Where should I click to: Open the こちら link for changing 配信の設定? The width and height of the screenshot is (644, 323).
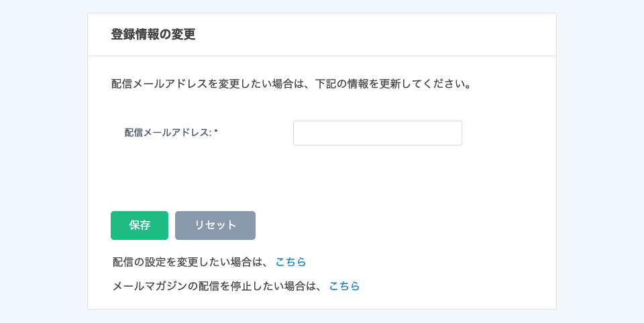point(290,261)
